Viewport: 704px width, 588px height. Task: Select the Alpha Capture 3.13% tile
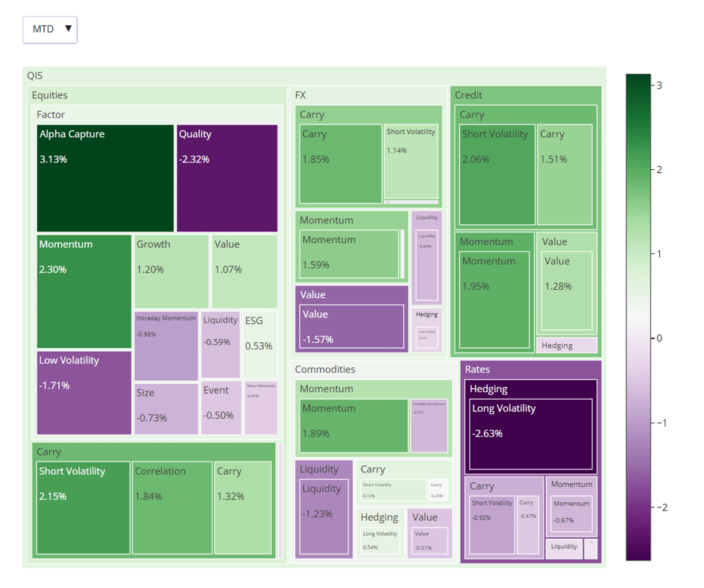[x=105, y=179]
